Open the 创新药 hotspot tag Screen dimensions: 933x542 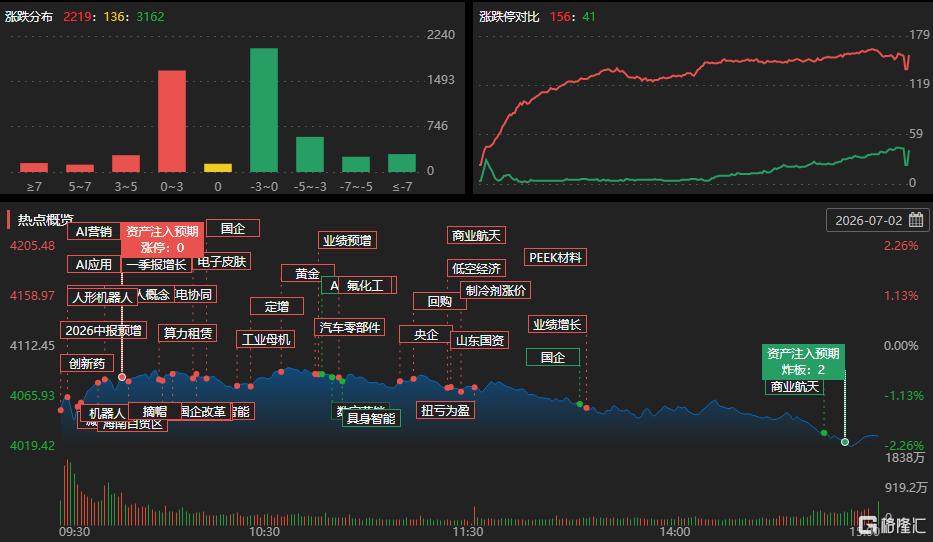pyautogui.click(x=87, y=363)
